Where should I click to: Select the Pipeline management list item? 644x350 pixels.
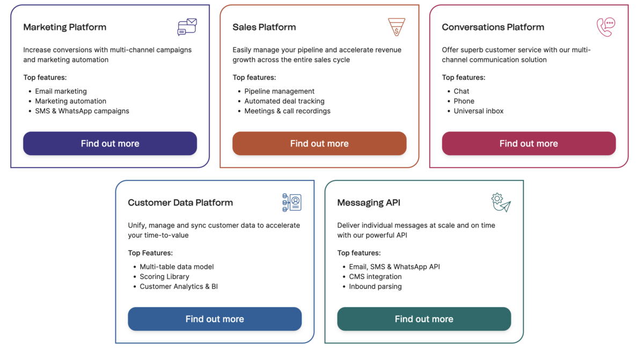point(279,91)
